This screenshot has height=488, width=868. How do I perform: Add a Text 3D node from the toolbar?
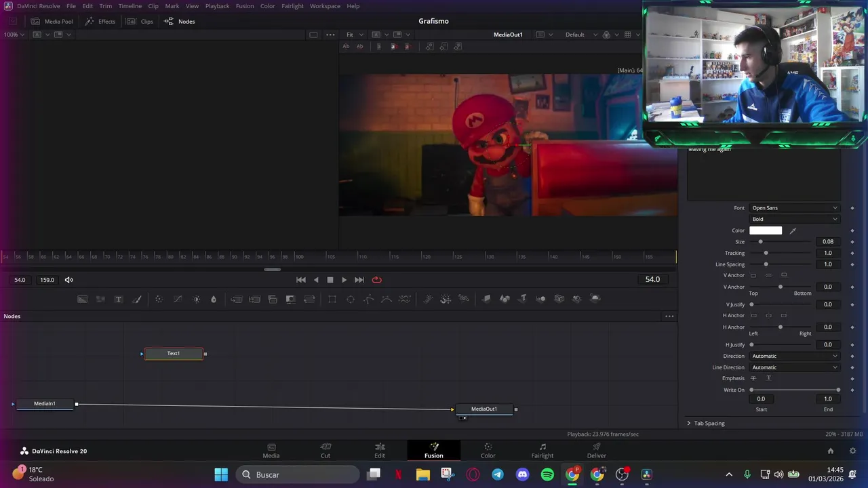click(523, 299)
